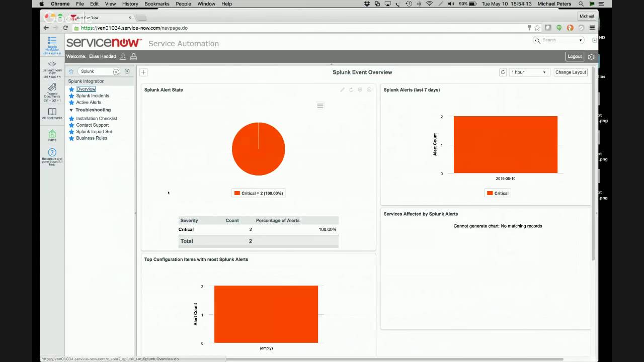Collapse the Troubleshooting section
The height and width of the screenshot is (362, 644).
coord(71,110)
